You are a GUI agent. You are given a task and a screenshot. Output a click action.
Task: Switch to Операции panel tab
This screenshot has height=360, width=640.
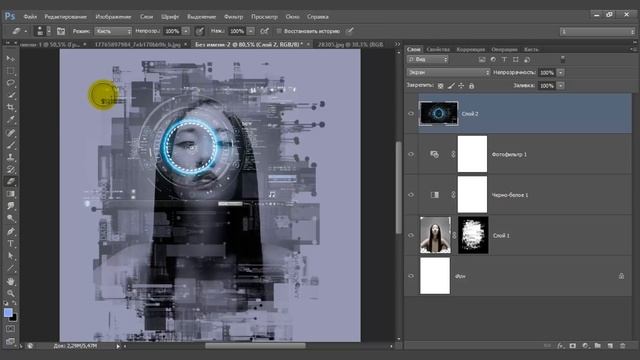504,49
